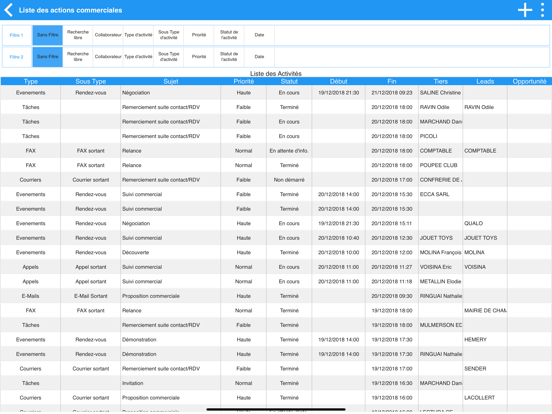
Task: Select Sous Type d'activité in Filtre 2
Action: point(169,57)
